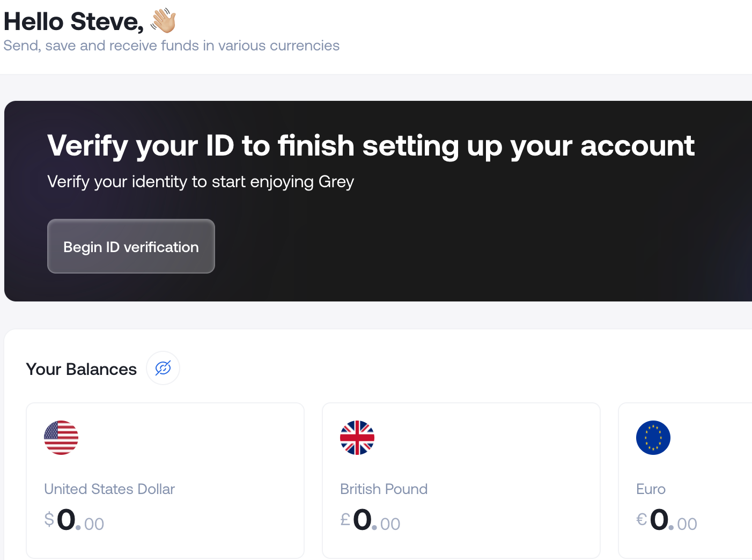Viewport: 752px width, 560px height.
Task: Click the British Pound label
Action: tap(384, 489)
